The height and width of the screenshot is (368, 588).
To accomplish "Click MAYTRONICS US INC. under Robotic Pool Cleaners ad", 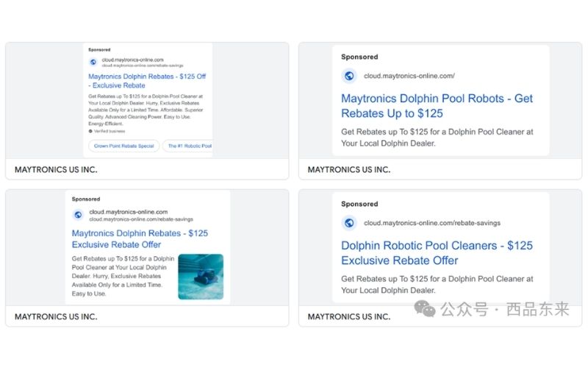I will pyautogui.click(x=348, y=316).
